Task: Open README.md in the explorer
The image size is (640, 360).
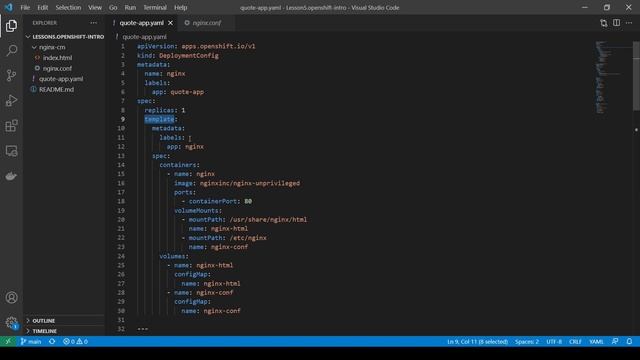Action: pos(56,89)
